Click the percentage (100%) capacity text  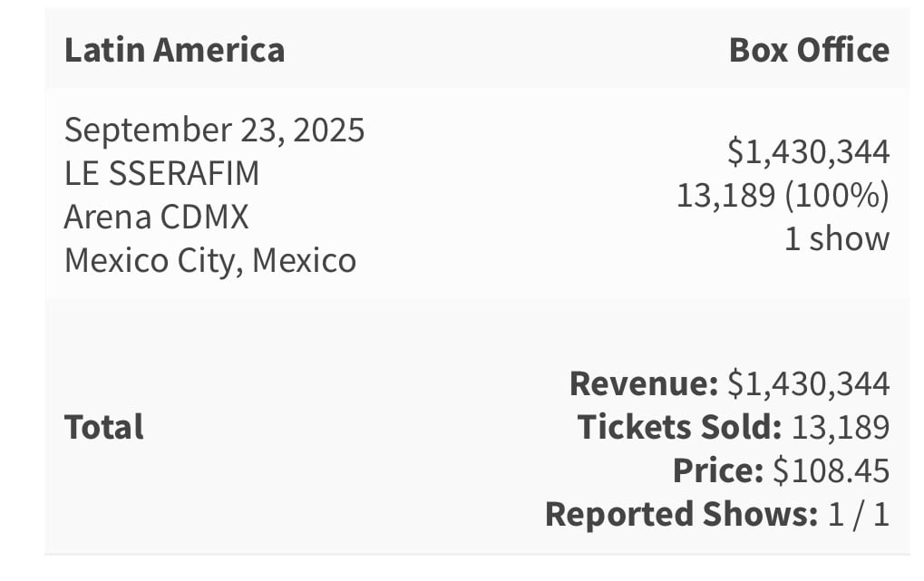[837, 195]
